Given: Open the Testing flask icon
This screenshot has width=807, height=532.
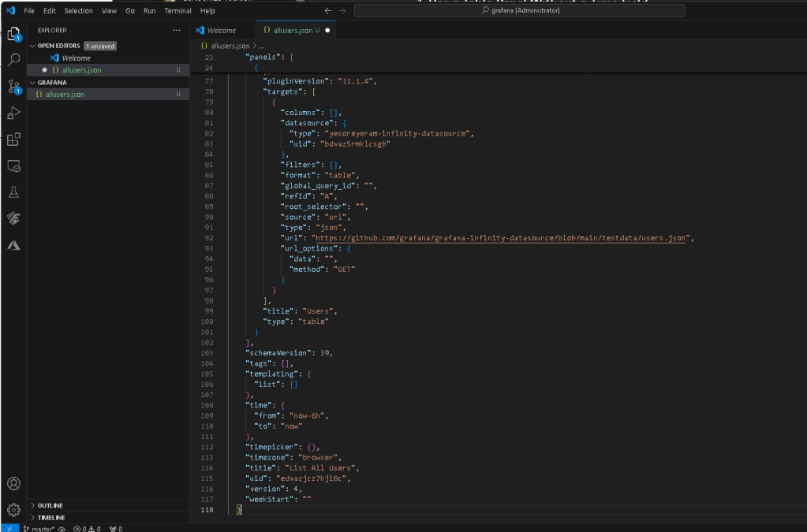Looking at the screenshot, I should coord(14,192).
